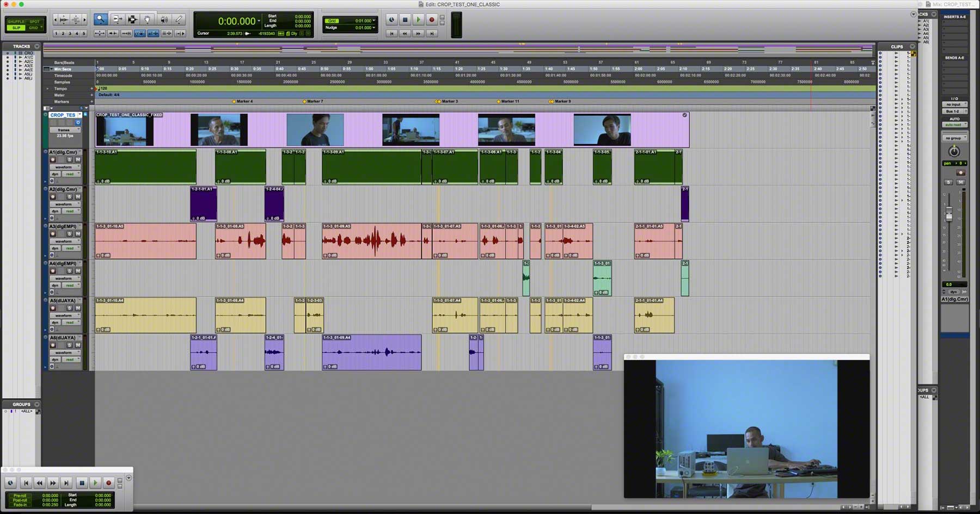Open the Tracks list menu
Viewport: 980px width, 514px height.
click(x=37, y=46)
